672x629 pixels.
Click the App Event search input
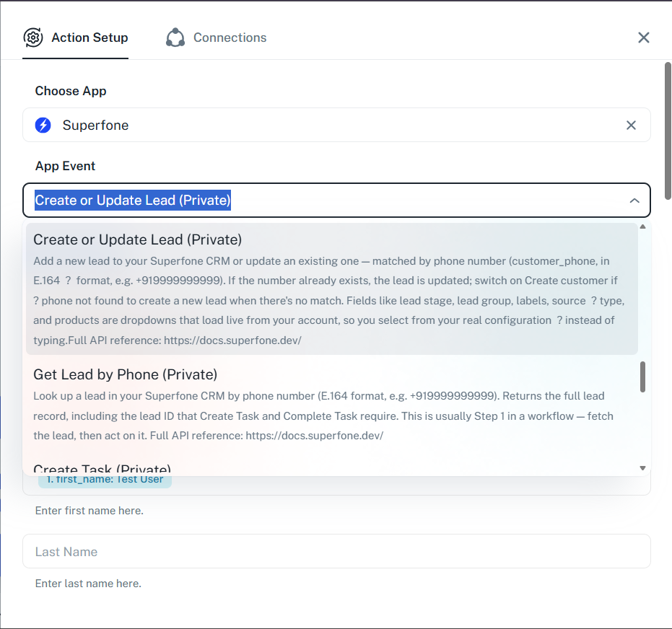[336, 201]
